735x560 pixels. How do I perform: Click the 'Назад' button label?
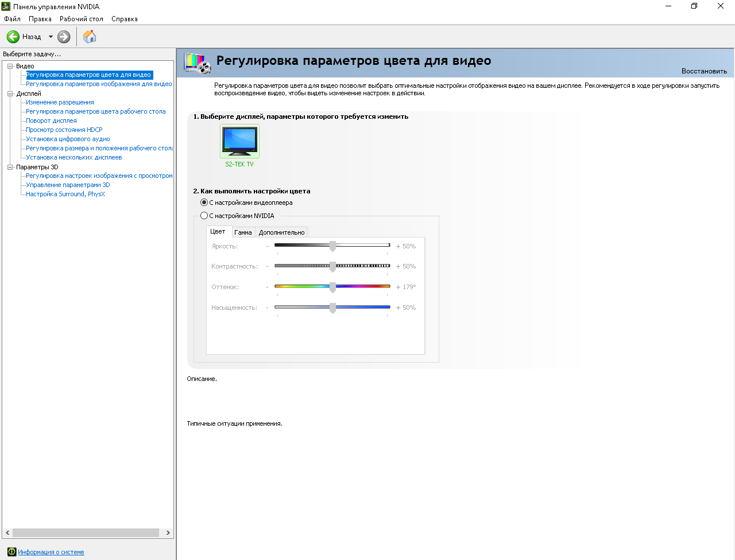[32, 37]
